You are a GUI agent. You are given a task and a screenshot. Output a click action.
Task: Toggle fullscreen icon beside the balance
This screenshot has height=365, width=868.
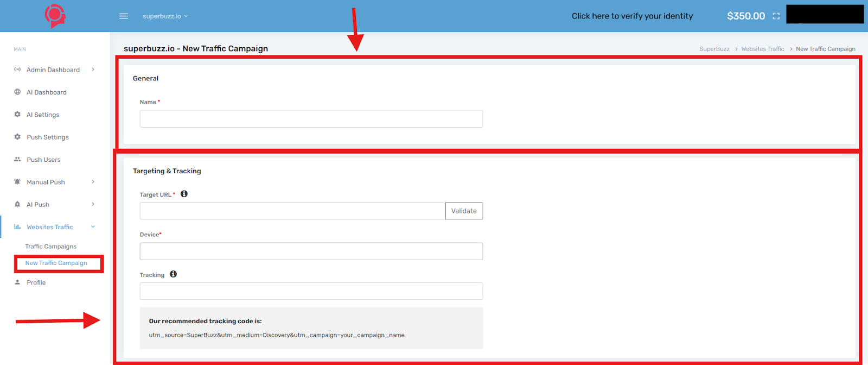click(776, 16)
